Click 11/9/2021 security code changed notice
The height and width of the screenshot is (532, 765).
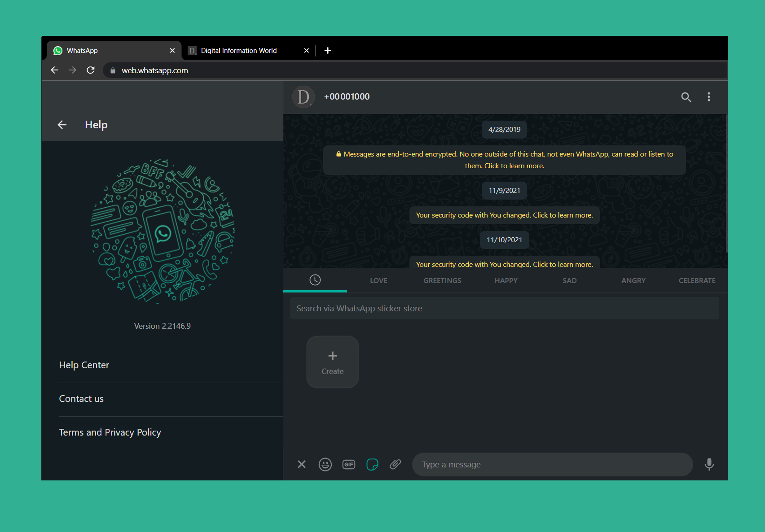pos(505,215)
